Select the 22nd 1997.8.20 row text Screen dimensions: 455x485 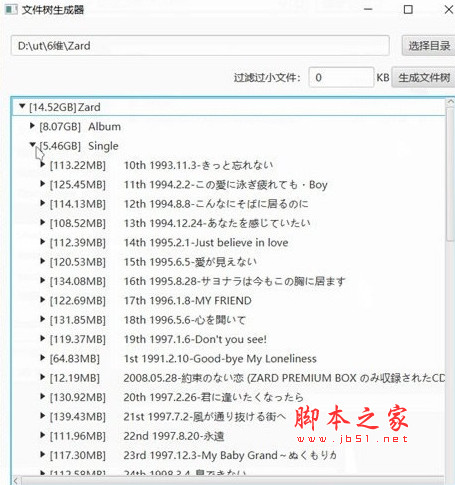[174, 436]
